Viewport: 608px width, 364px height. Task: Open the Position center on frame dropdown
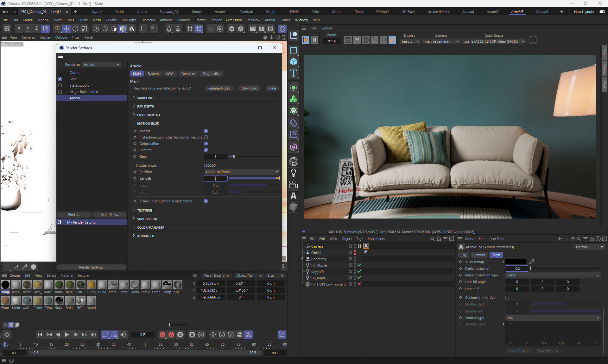[x=242, y=172]
